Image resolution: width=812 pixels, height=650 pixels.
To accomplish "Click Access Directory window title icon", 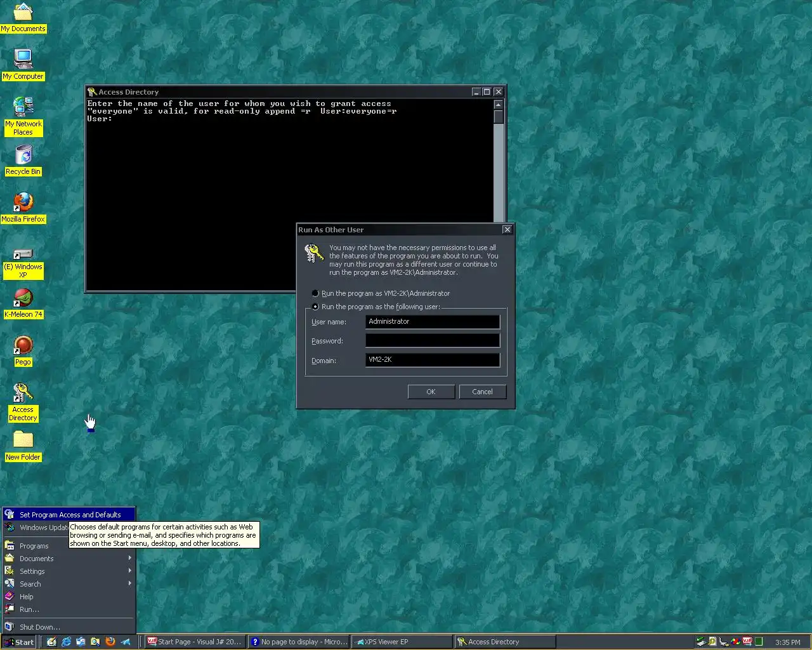I will (x=92, y=92).
